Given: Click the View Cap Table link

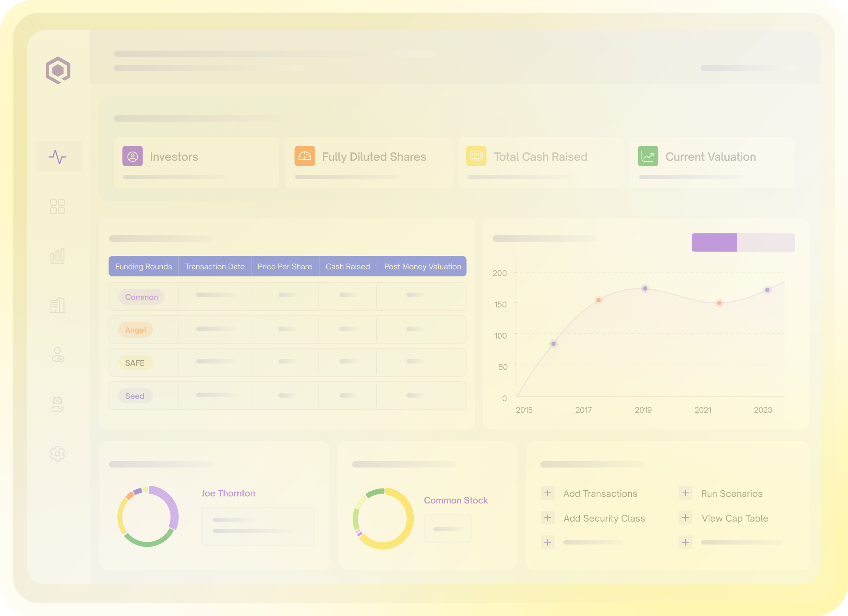Looking at the screenshot, I should [735, 518].
